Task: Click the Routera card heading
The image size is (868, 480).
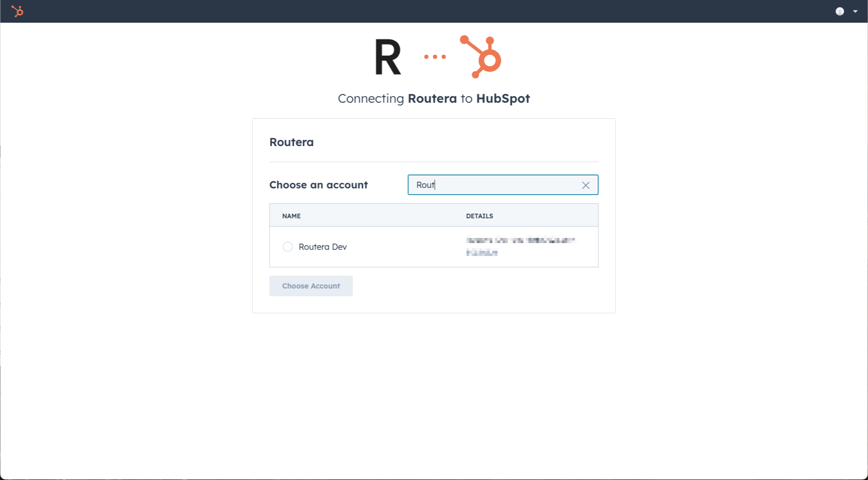Action: coord(291,142)
